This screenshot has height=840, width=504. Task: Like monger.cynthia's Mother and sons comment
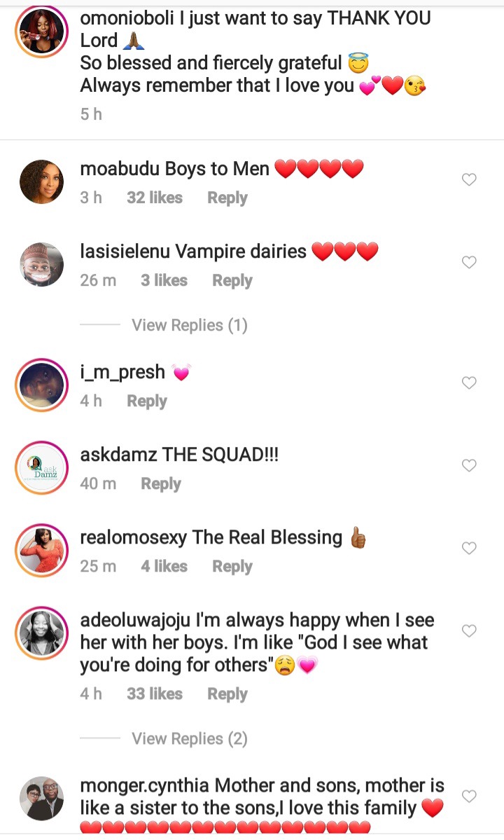pyautogui.click(x=469, y=796)
